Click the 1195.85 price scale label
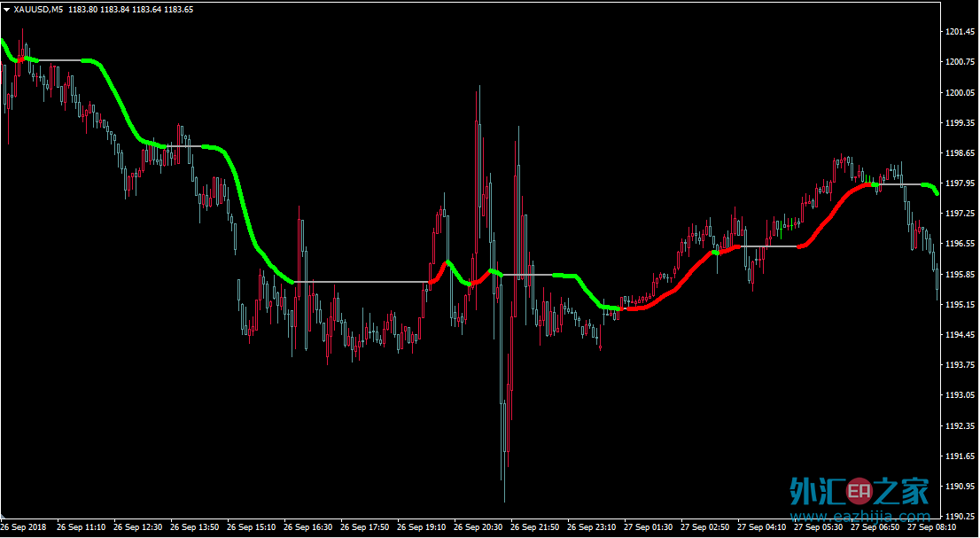 [x=961, y=274]
